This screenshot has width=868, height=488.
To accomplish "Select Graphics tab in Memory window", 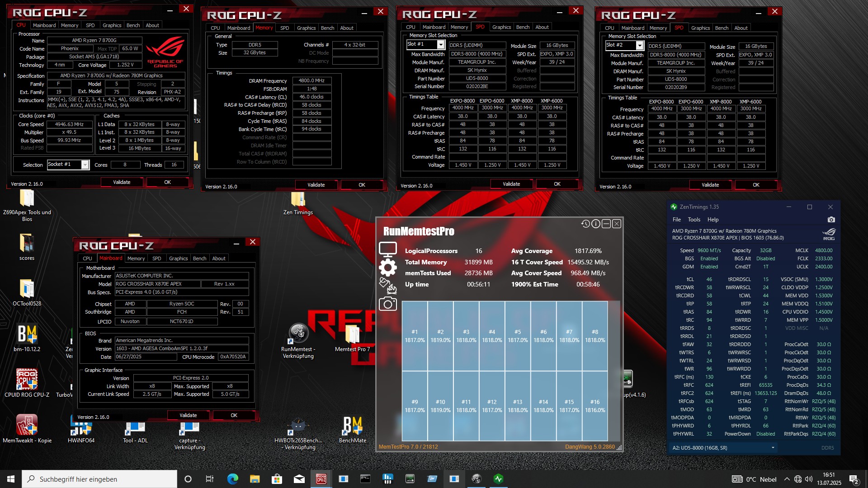I will [x=306, y=28].
